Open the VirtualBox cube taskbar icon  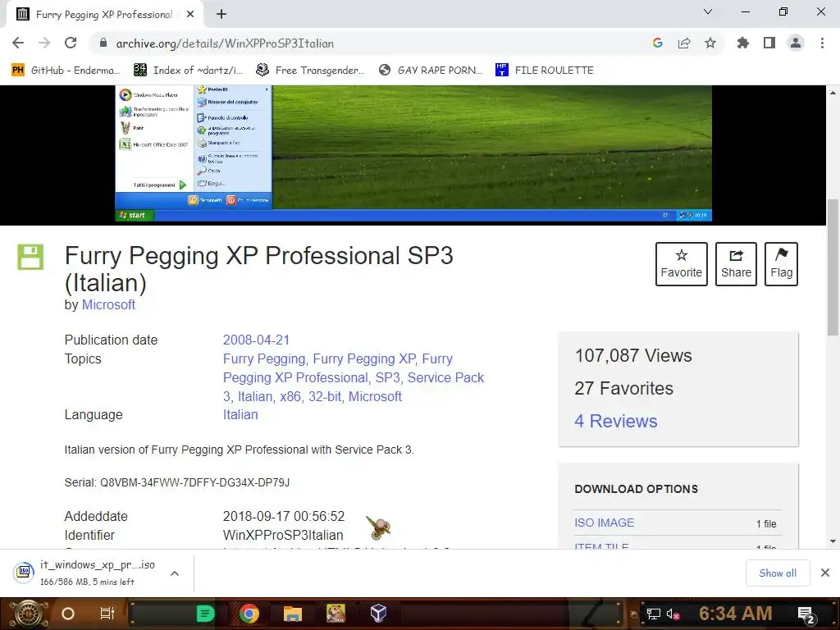tap(378, 613)
